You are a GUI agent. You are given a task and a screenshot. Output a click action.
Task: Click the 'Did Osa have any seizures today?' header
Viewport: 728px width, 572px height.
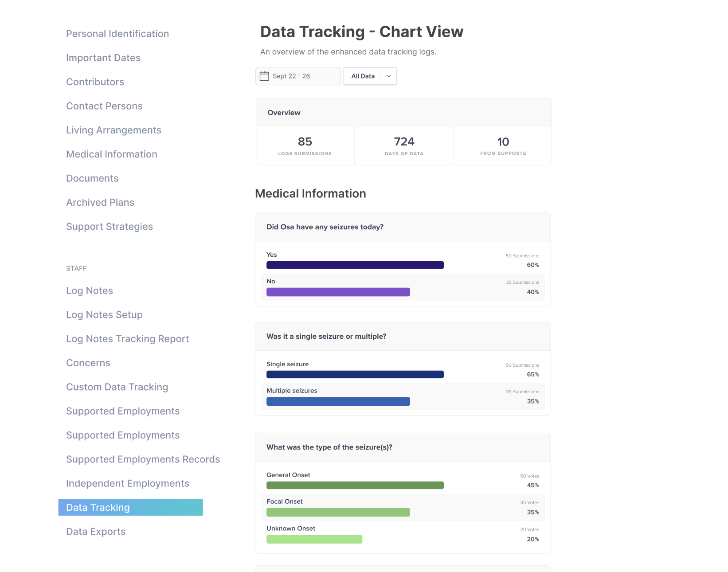coord(403,227)
